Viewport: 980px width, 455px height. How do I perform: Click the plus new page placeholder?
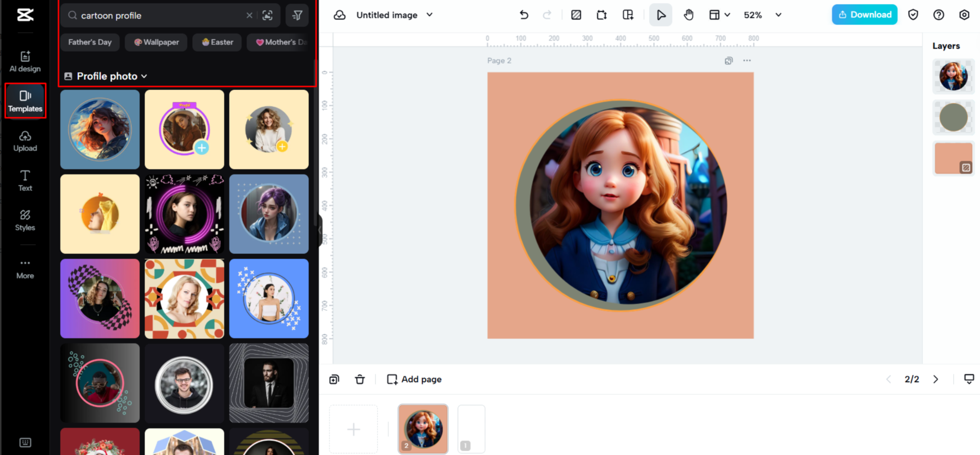[353, 429]
